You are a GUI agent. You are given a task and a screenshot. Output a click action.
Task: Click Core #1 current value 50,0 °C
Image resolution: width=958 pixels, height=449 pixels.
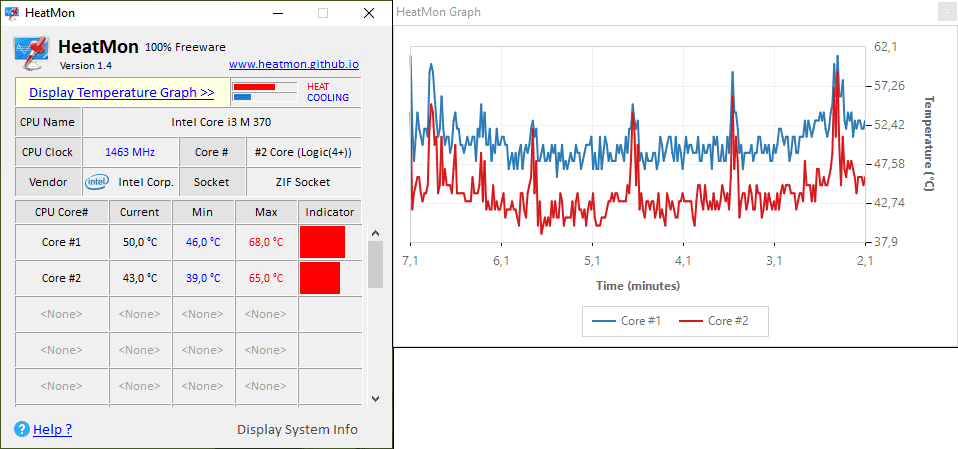[x=139, y=242]
